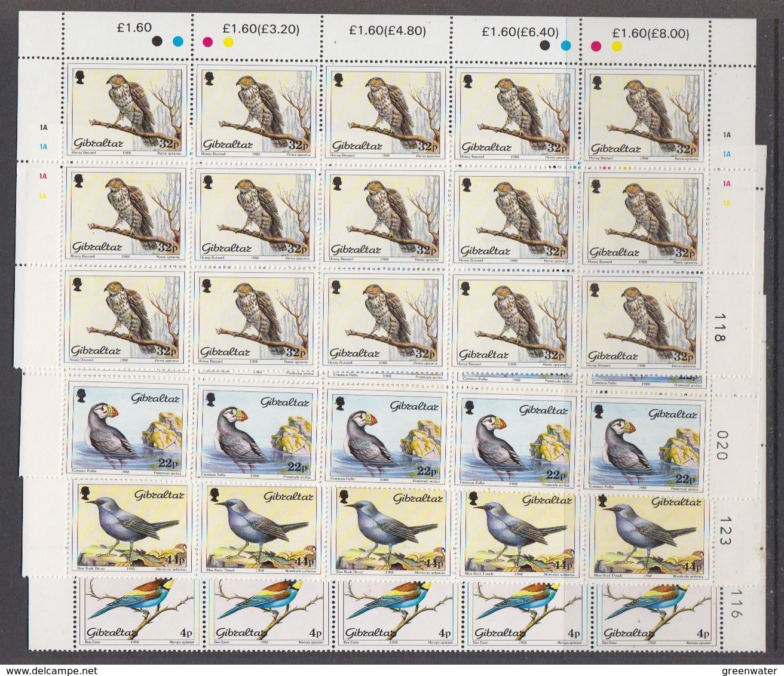Image resolution: width=784 pixels, height=676 pixels.
Task: Click the '£1.60(£3.20)' margin total
Action: click(261, 29)
